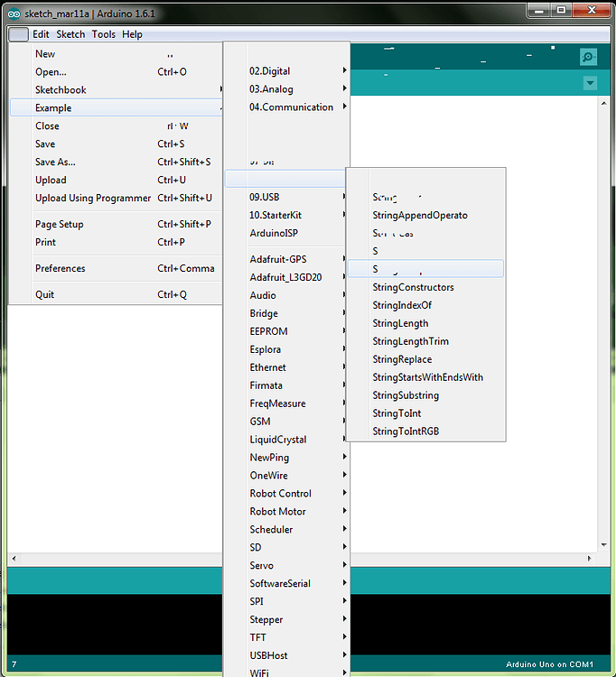Open the Sketch menu
Screen dimensions: 616x677
click(x=70, y=34)
